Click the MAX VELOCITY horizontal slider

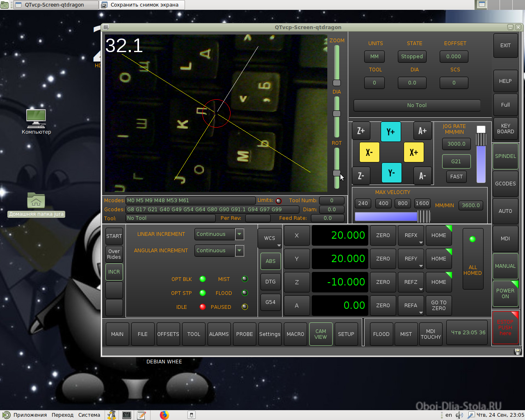pos(393,216)
